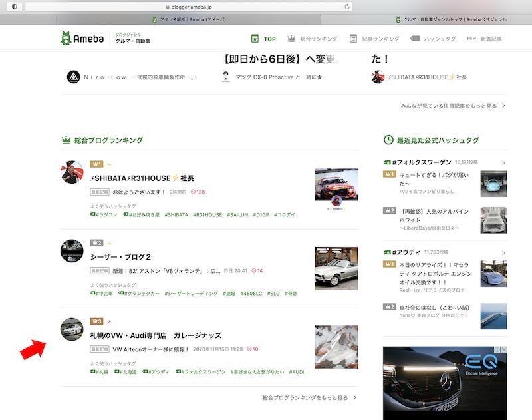Click rank 1 blogger profile avatar
This screenshot has height=420, width=532.
pyautogui.click(x=72, y=172)
